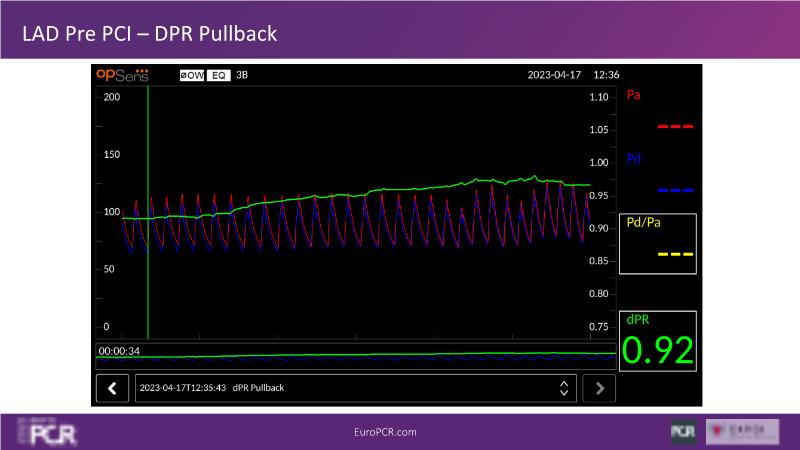Go to the next recording with right arrow
800x450 pixels.
tap(599, 388)
